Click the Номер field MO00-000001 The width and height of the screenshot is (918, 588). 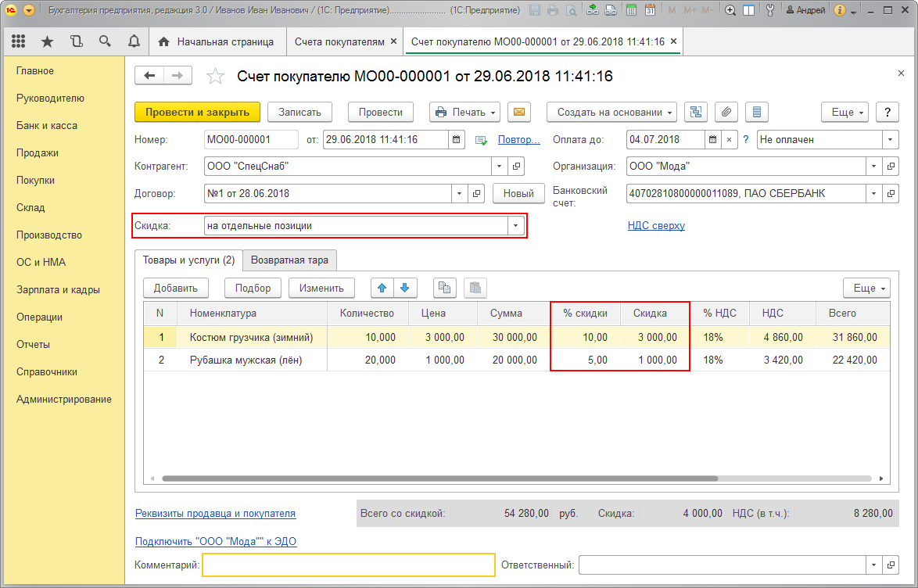click(x=251, y=139)
